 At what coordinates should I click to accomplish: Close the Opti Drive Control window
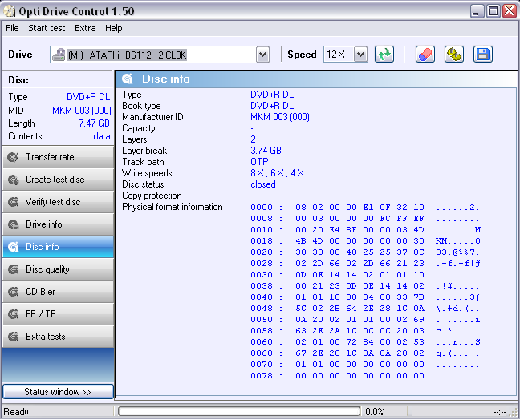tap(510, 11)
